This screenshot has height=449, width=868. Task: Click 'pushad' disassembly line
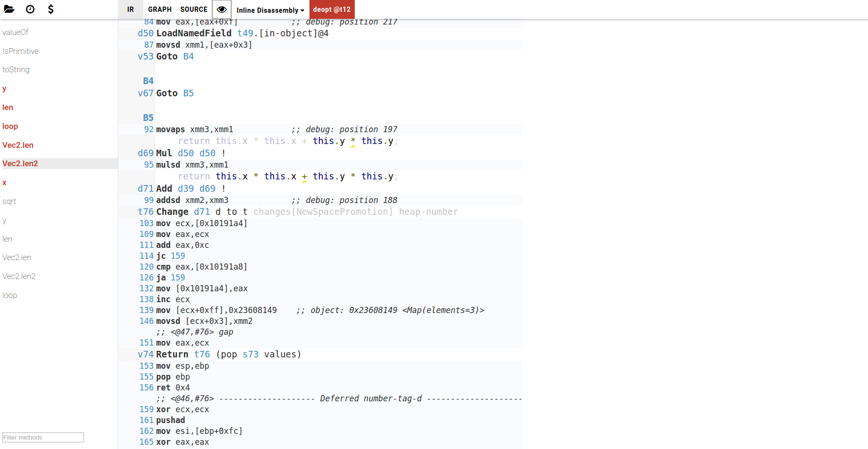(171, 420)
